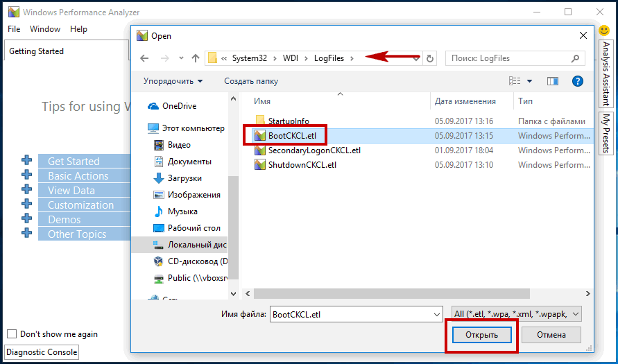Screen dimensions: 618x364
Task: Open the Видео folder
Action: [172, 145]
